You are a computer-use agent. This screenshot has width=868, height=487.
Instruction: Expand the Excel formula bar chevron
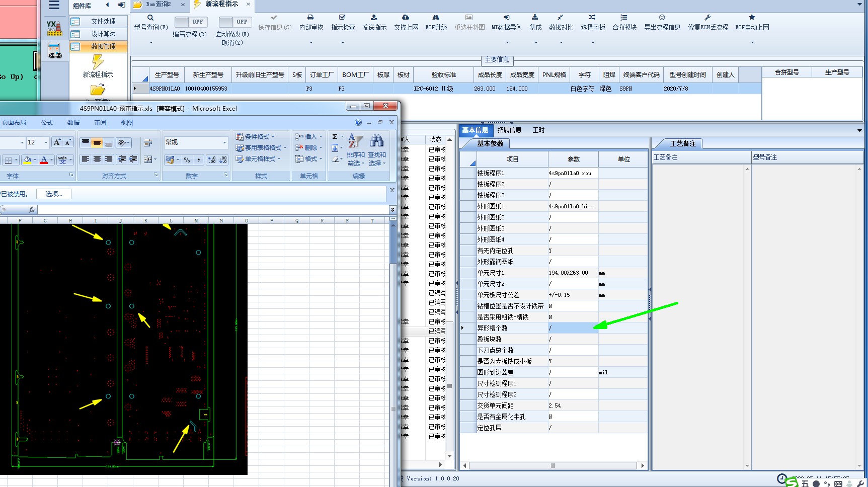[x=392, y=210]
